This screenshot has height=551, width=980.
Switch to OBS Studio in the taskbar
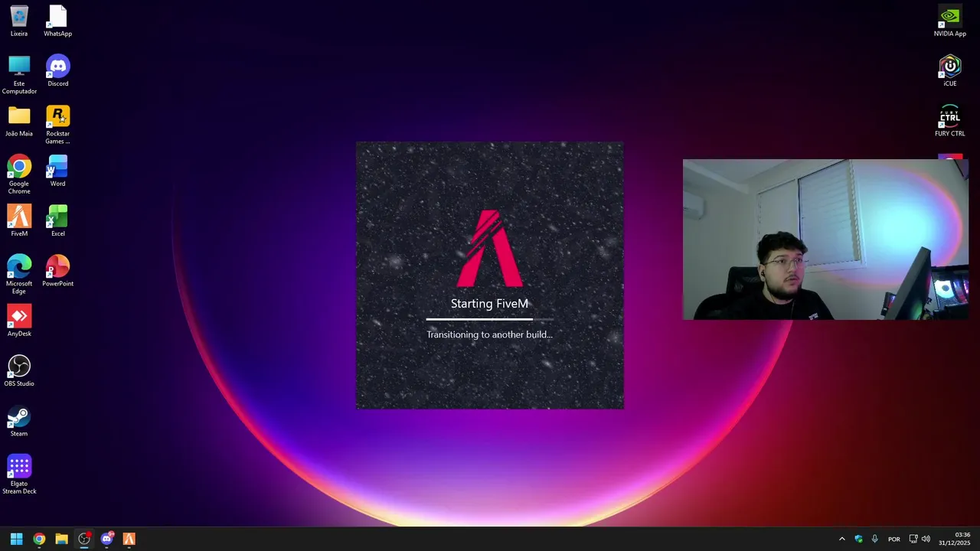tap(84, 539)
